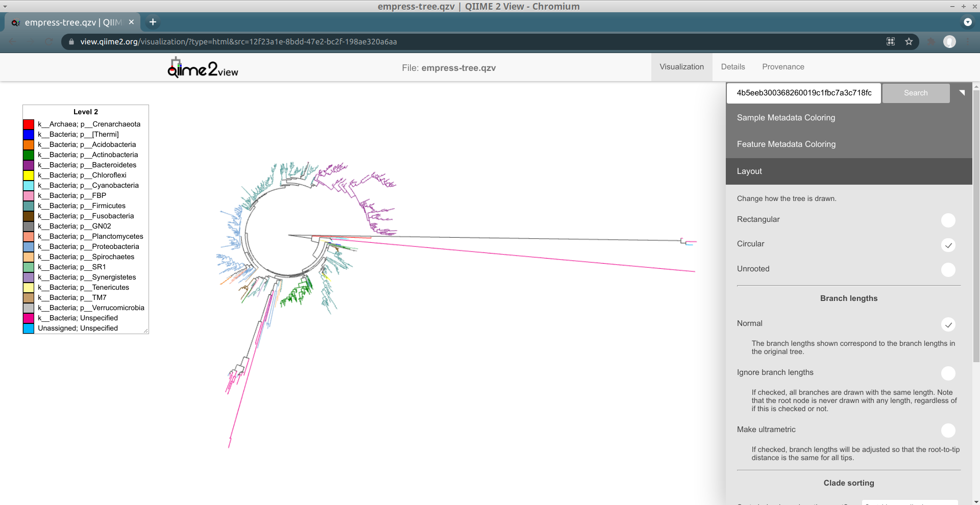Screen dimensions: 980x505
Task: Click the feature ID search input field
Action: (x=803, y=93)
